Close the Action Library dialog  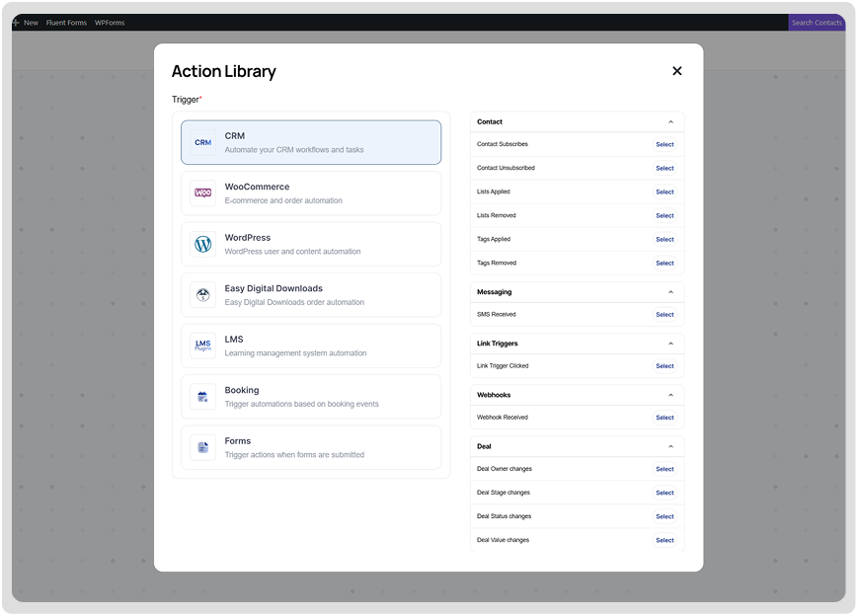[x=676, y=71]
